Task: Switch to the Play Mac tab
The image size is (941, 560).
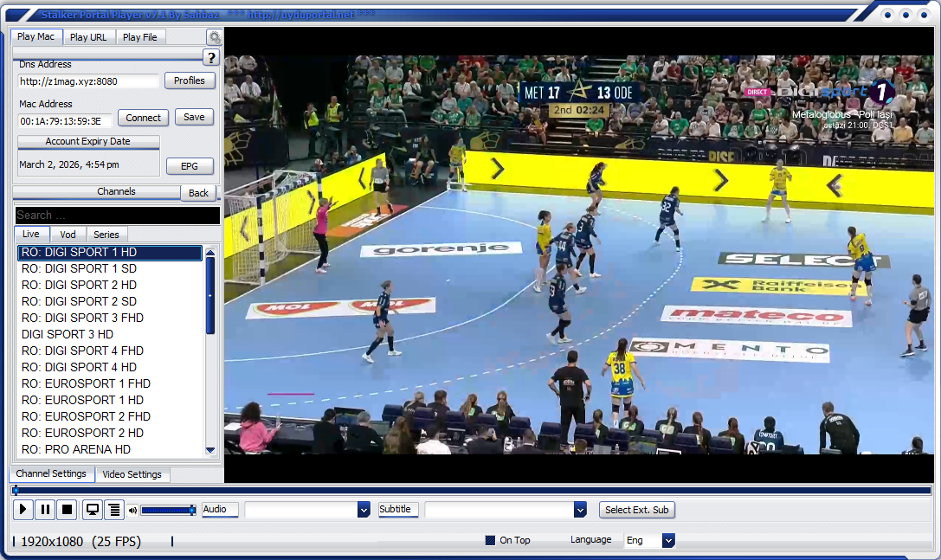Action: tap(36, 36)
